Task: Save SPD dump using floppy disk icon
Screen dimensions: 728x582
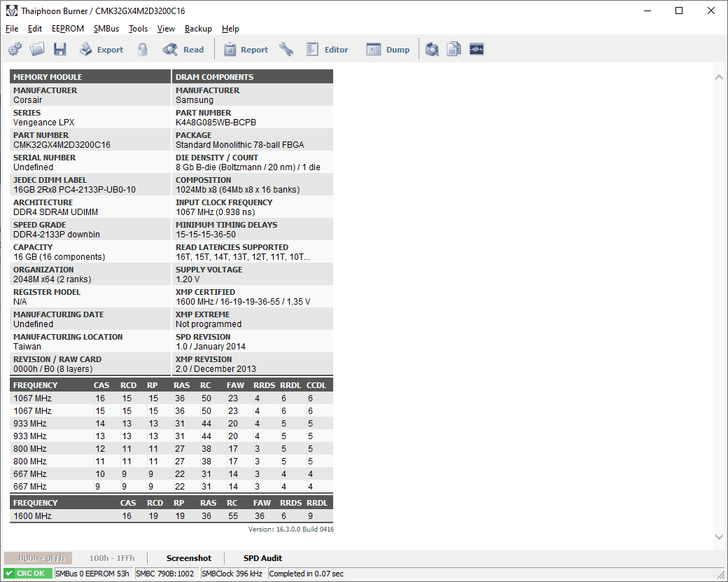Action: pyautogui.click(x=60, y=49)
